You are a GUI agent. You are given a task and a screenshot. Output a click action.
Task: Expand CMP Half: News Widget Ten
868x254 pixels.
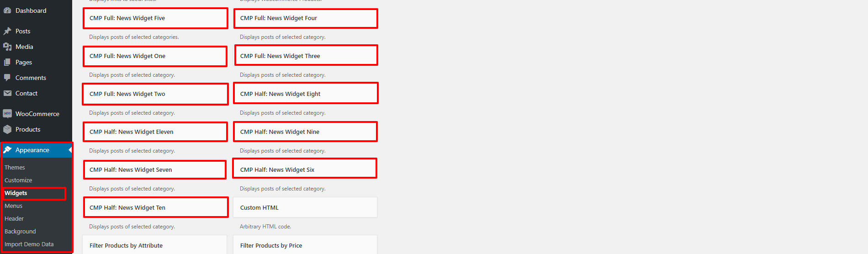156,207
